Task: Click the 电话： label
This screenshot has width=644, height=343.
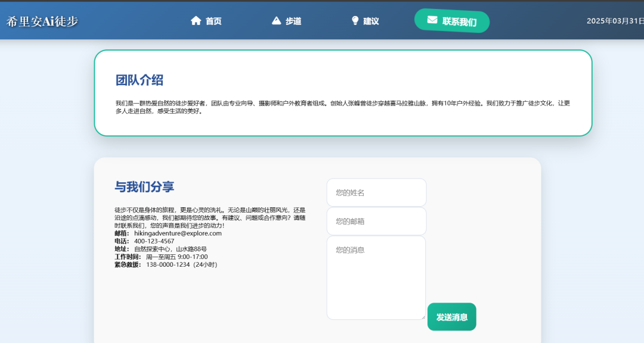Action: coord(122,241)
